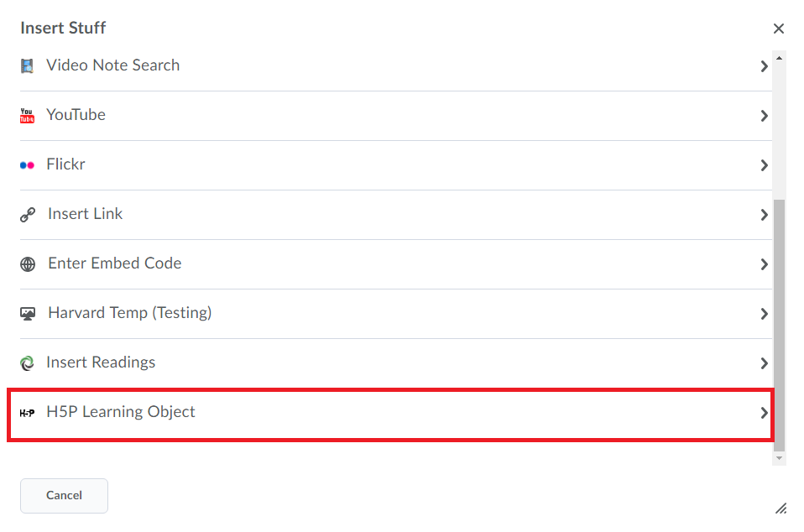Click the Enter Embed Code globe icon

28,264
